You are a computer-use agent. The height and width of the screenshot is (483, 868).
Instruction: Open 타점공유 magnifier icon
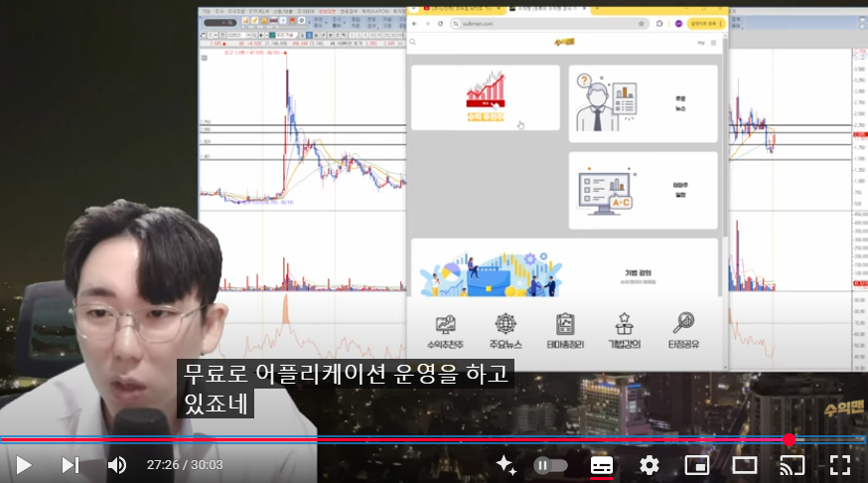(683, 331)
